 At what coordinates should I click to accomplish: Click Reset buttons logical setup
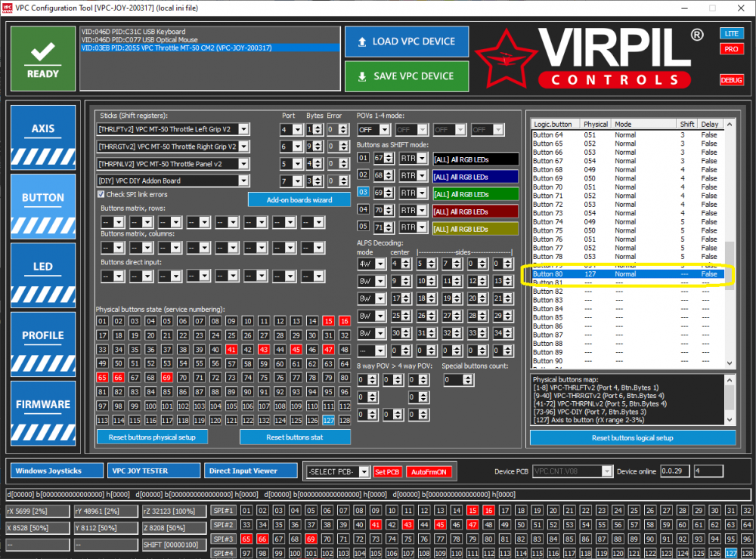coord(633,437)
